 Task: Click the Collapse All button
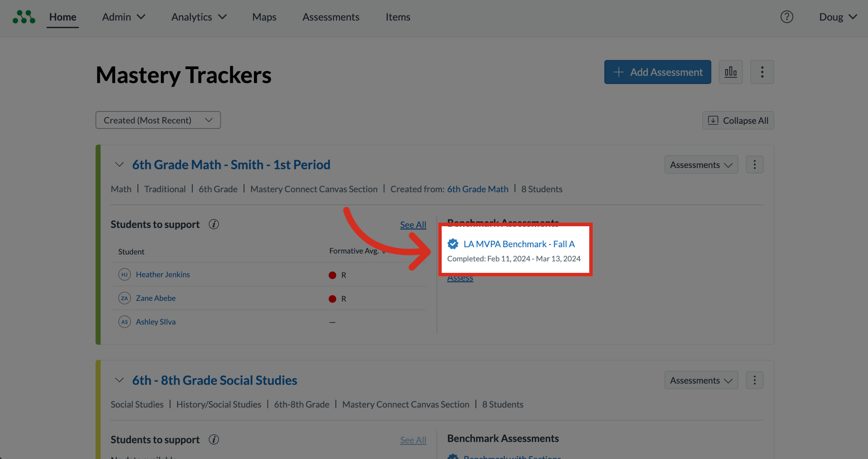(738, 120)
